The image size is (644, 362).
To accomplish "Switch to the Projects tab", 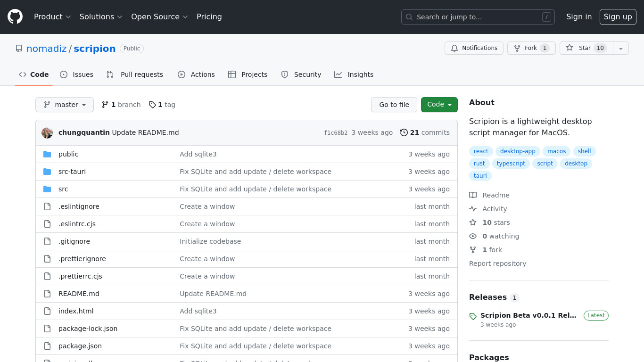I will pyautogui.click(x=248, y=74).
